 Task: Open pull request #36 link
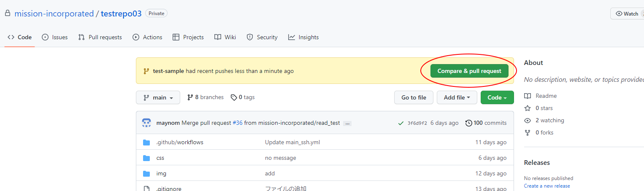[x=238, y=123]
